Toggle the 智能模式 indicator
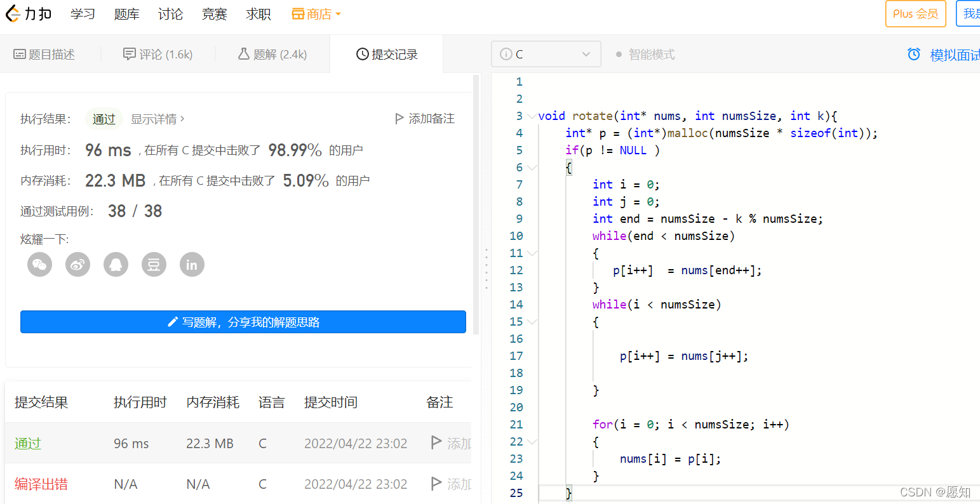 (645, 55)
